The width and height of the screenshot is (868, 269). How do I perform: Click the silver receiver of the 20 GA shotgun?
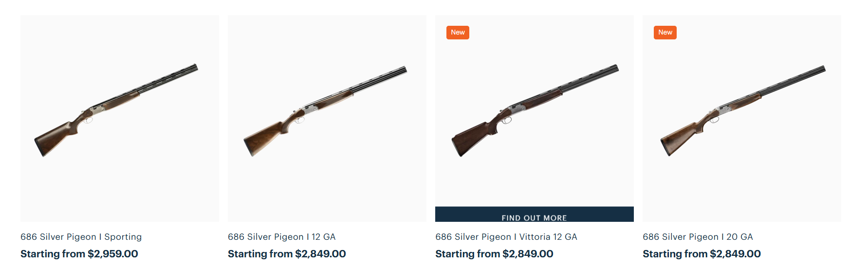(x=724, y=110)
